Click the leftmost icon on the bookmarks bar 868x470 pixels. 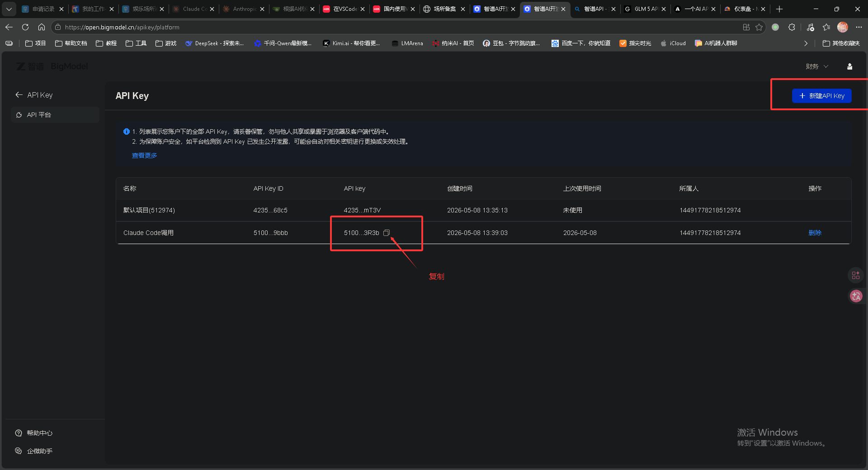(x=9, y=43)
